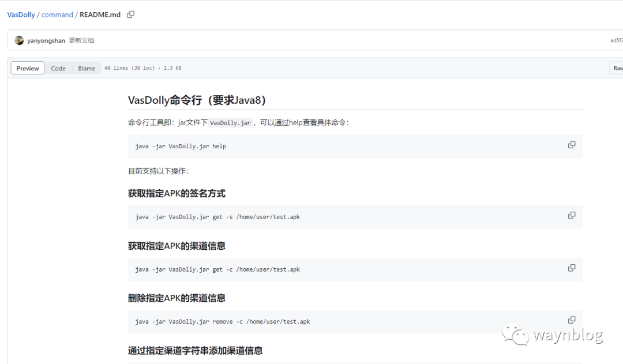Click the '40 lines (38 loc) · 1.3 KB' text
The width and height of the screenshot is (623, 364).
(143, 68)
